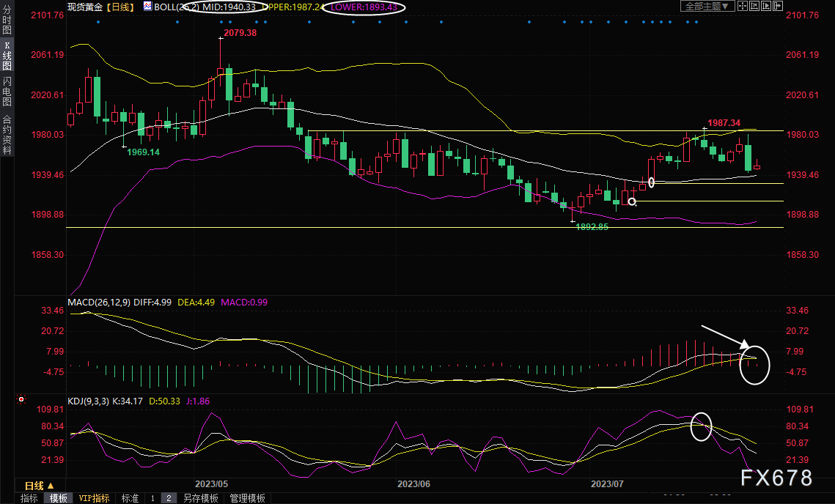The width and height of the screenshot is (835, 504).
Task: Click the 2023/05 date axis label
Action: [211, 483]
